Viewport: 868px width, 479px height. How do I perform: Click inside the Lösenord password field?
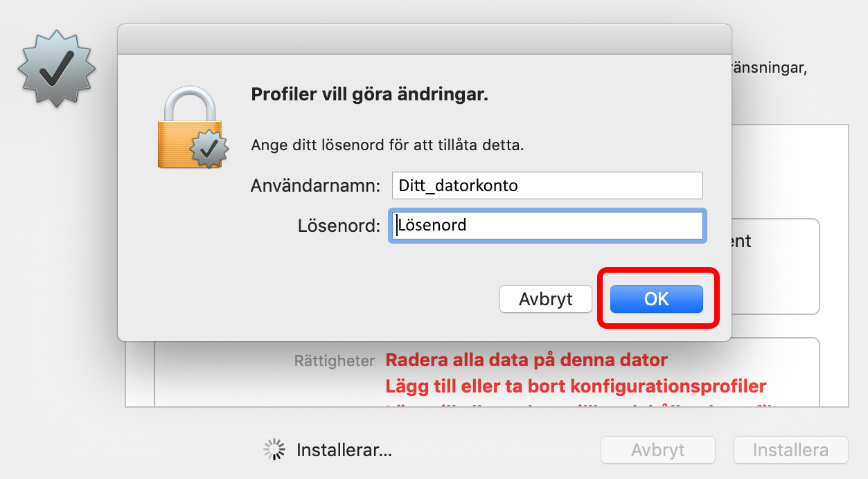point(547,226)
